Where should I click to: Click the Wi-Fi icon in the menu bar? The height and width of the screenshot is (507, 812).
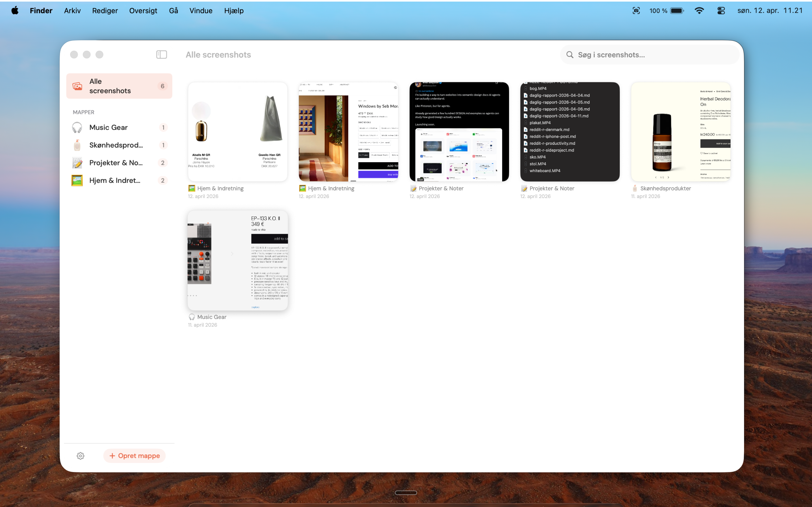coord(699,10)
